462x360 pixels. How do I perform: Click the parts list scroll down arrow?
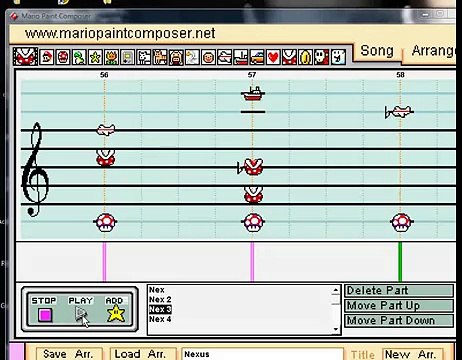tap(336, 329)
